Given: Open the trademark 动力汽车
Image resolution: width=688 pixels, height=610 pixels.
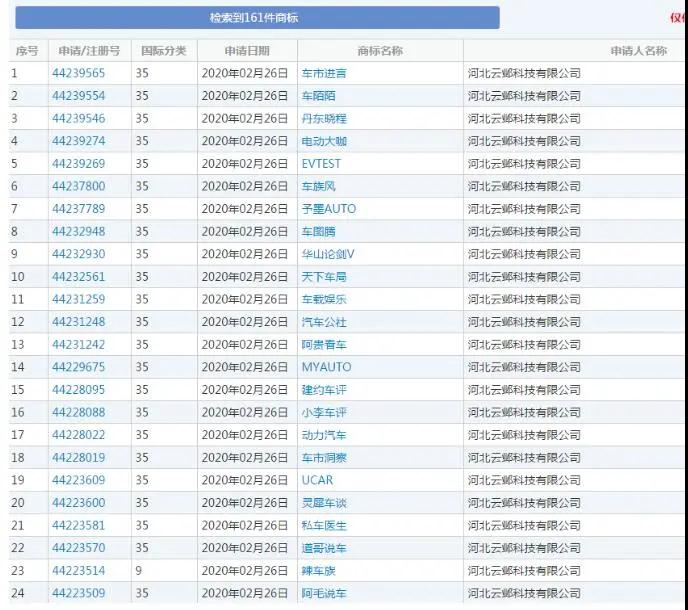Looking at the screenshot, I should (324, 435).
